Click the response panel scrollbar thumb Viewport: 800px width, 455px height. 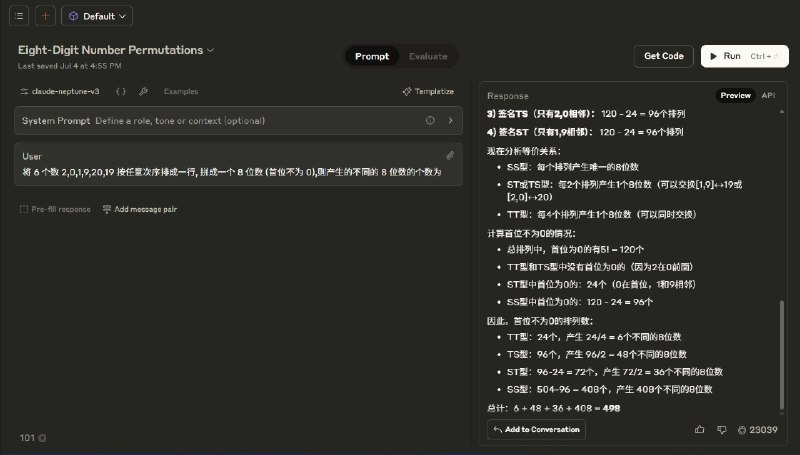[782, 355]
